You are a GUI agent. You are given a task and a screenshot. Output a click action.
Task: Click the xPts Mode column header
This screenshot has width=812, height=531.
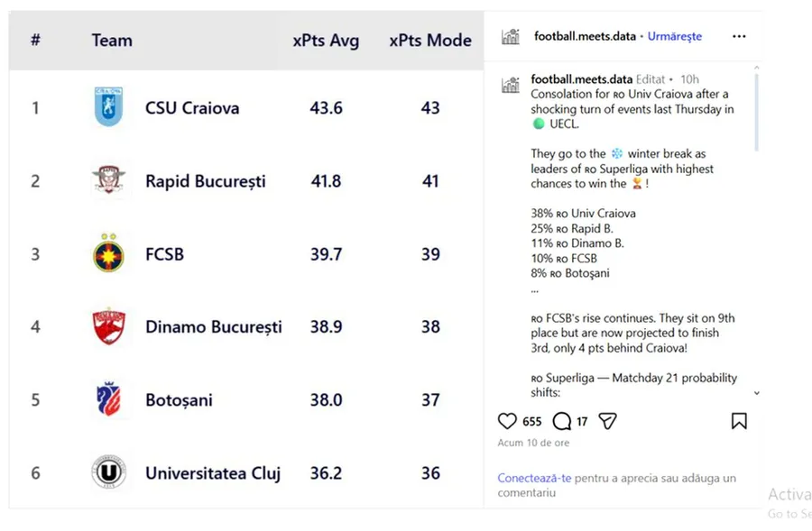[430, 41]
